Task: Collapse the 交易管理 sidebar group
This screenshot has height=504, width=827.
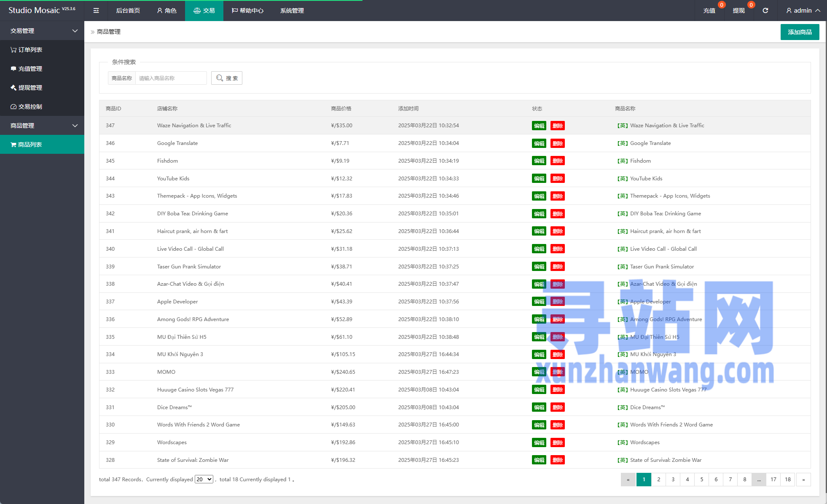Action: (x=42, y=31)
